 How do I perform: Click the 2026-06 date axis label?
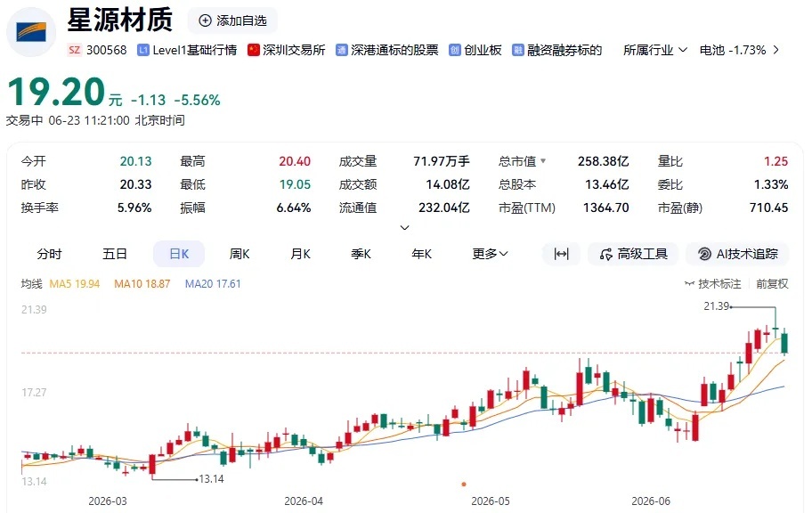(651, 501)
